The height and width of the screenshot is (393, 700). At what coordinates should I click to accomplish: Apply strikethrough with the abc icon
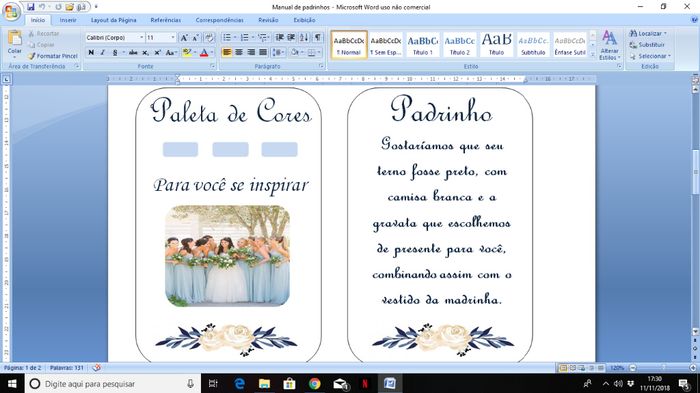click(x=133, y=53)
